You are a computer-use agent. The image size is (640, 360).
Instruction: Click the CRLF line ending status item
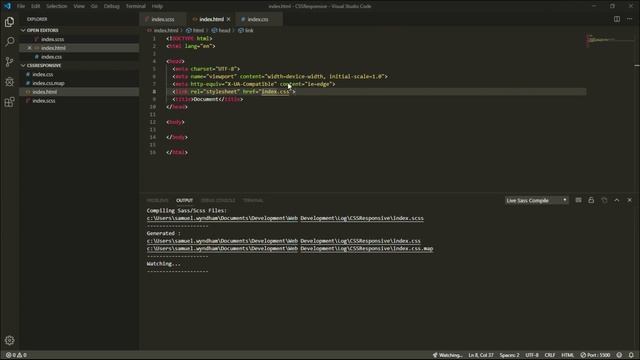550,355
